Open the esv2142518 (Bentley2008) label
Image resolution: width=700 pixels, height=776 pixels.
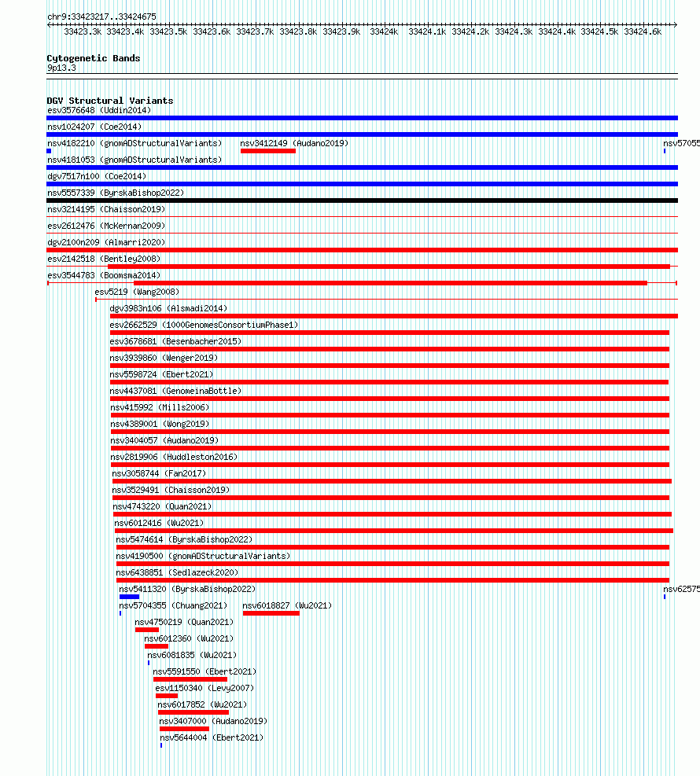104,259
